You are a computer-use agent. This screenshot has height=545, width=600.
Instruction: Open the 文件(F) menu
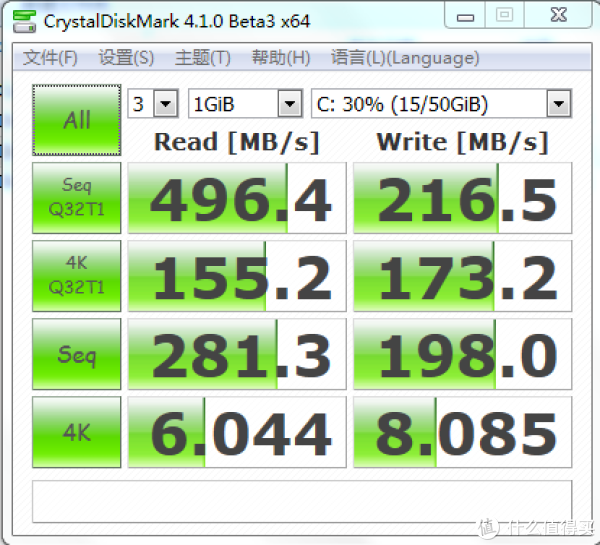50,58
